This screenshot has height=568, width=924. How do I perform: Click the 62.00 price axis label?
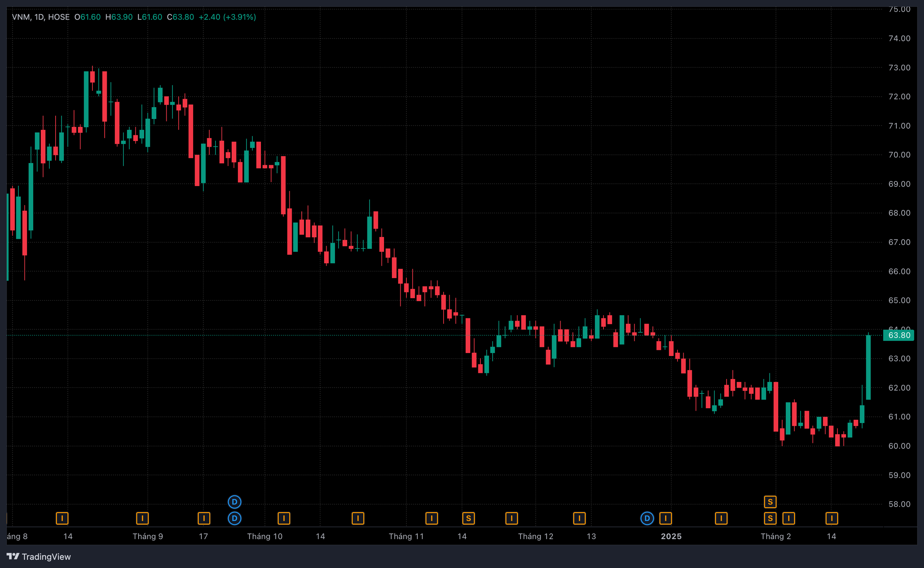[x=899, y=388]
